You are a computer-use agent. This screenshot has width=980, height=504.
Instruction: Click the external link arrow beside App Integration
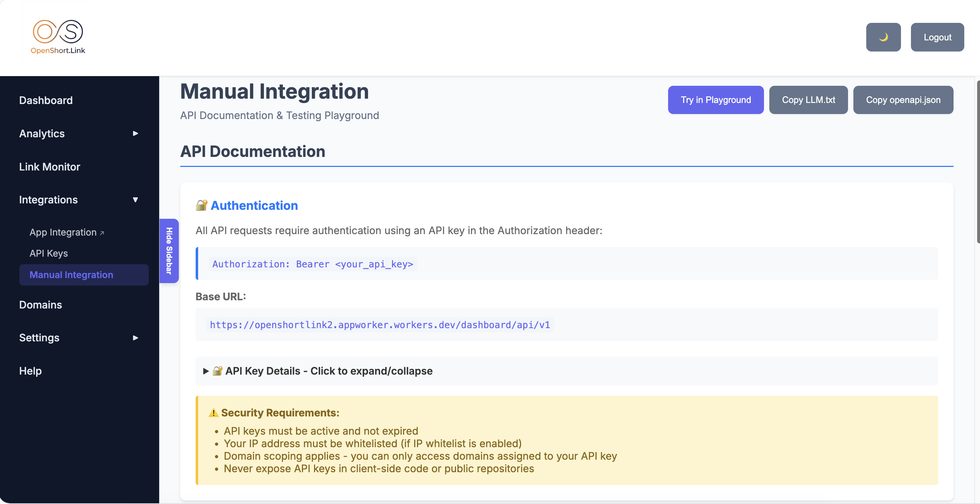pos(102,232)
